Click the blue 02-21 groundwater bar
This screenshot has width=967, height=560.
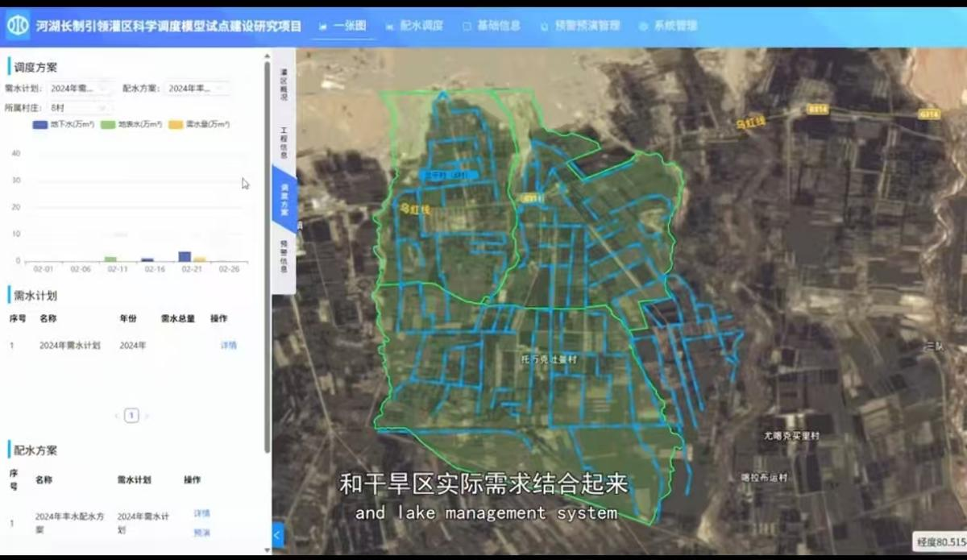pos(185,256)
